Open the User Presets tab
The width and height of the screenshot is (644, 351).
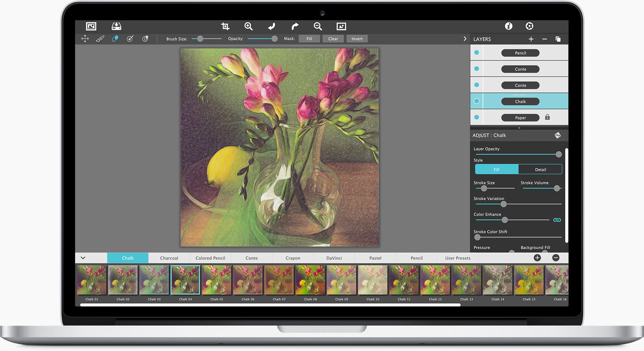[457, 258]
